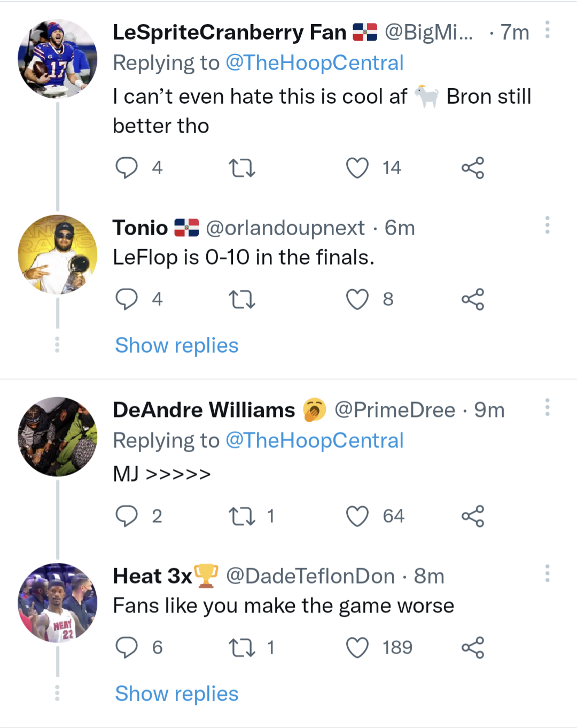Share Tonio's tweet
577x728 pixels.
(x=473, y=299)
